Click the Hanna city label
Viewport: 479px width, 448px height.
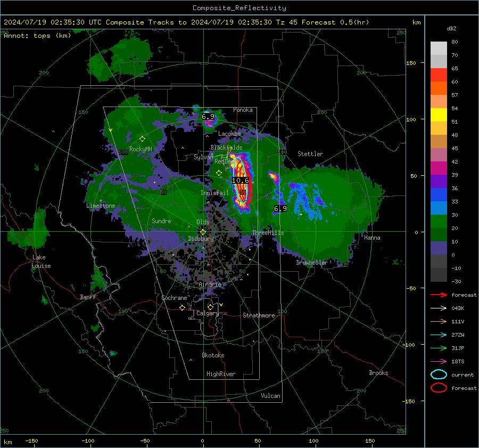point(372,238)
